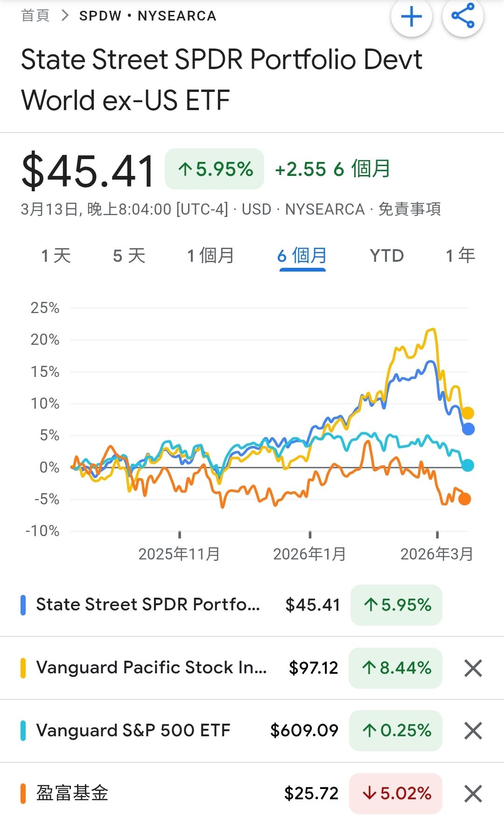Select the 1 個月 range tab

tap(210, 256)
